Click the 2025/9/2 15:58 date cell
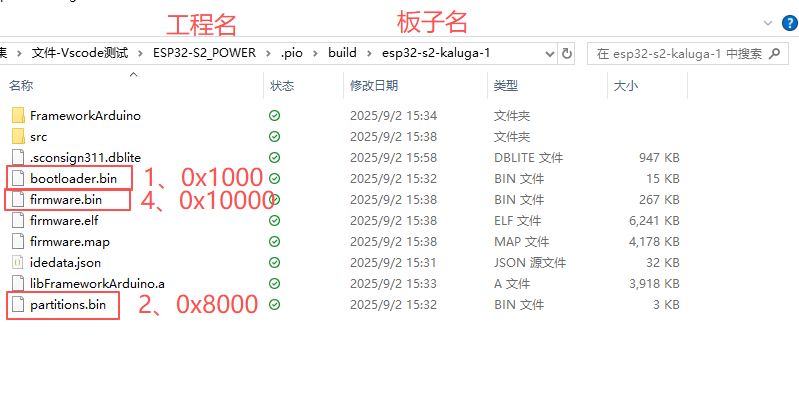The width and height of the screenshot is (799, 396). pyautogui.click(x=393, y=157)
